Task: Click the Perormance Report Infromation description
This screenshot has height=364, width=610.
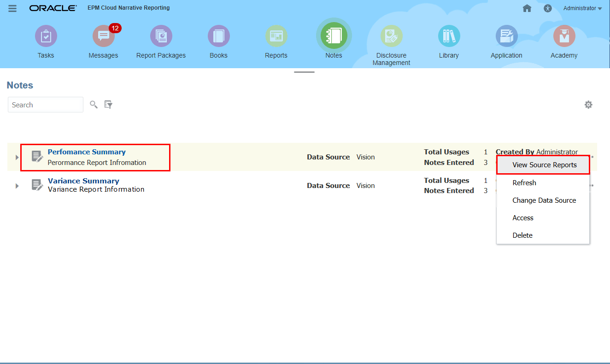Action: click(97, 163)
